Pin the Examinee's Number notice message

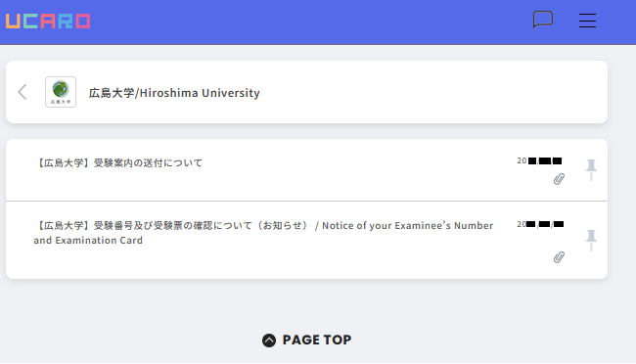[591, 241]
